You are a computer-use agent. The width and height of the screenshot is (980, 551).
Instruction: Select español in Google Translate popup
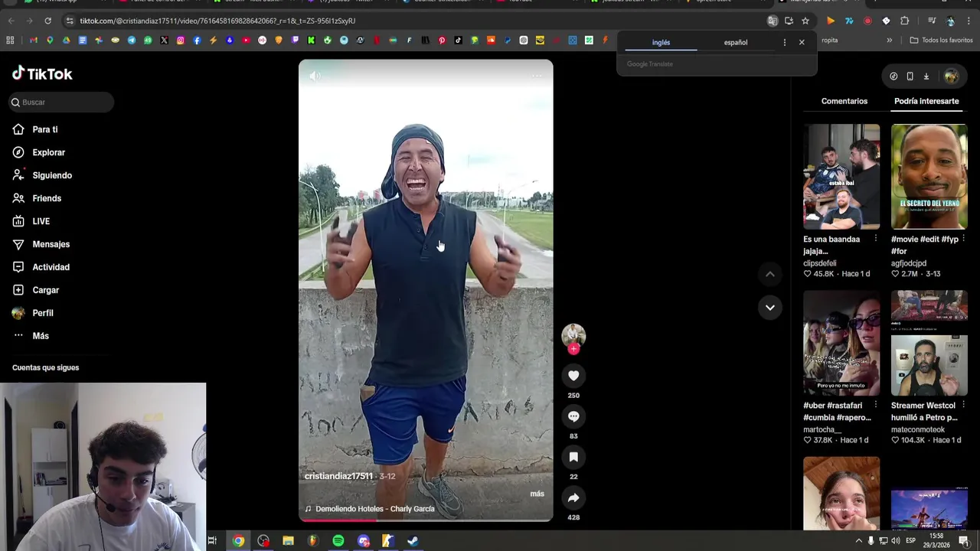[x=736, y=42]
